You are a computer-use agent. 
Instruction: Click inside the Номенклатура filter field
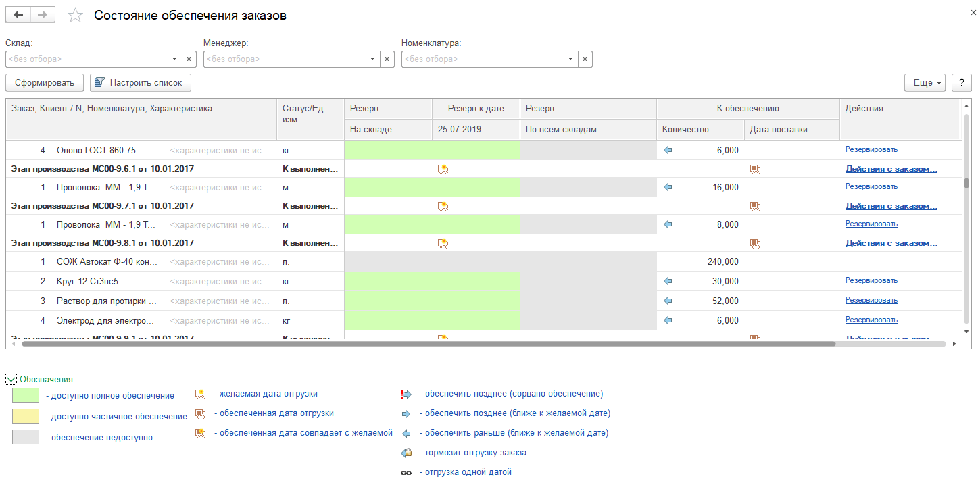(x=483, y=59)
